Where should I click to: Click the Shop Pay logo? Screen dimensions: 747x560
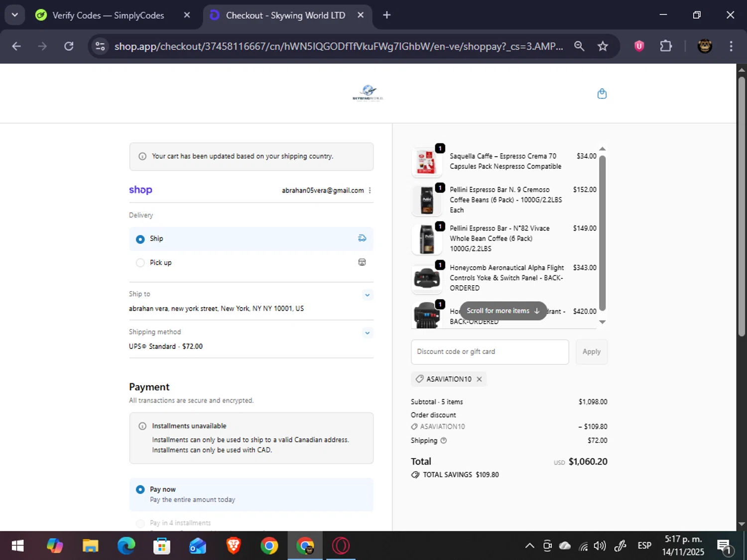point(140,190)
